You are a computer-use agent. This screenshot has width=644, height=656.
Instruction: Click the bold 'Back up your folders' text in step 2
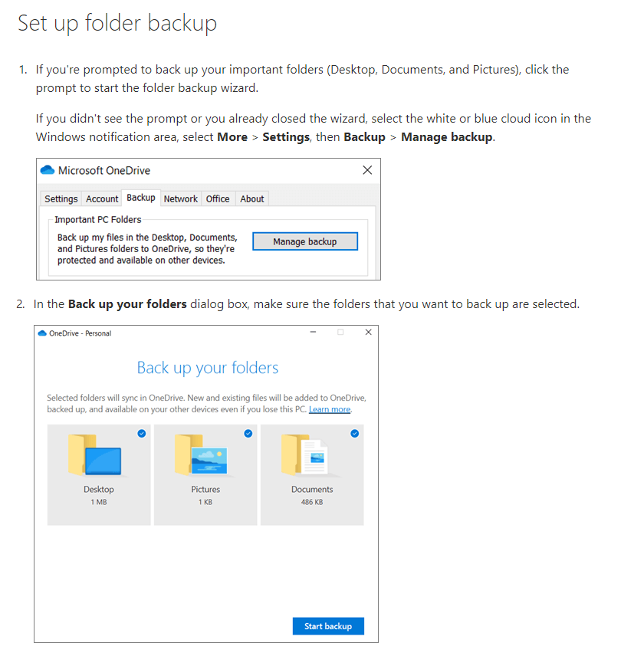(127, 304)
